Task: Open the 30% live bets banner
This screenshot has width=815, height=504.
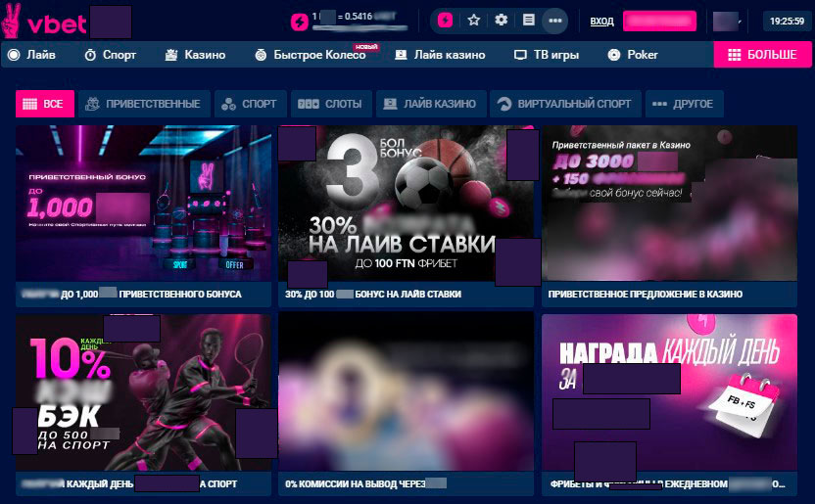Action: (x=406, y=203)
